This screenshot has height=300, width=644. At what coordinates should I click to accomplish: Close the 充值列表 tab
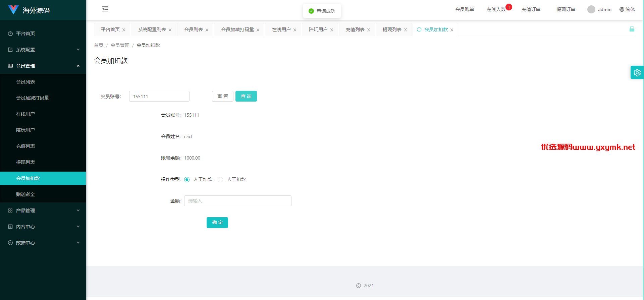coord(369,30)
